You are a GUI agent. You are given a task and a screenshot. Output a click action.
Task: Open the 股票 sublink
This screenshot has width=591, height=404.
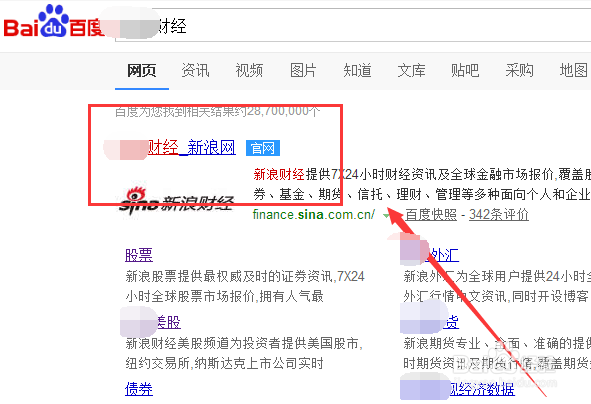tap(139, 255)
